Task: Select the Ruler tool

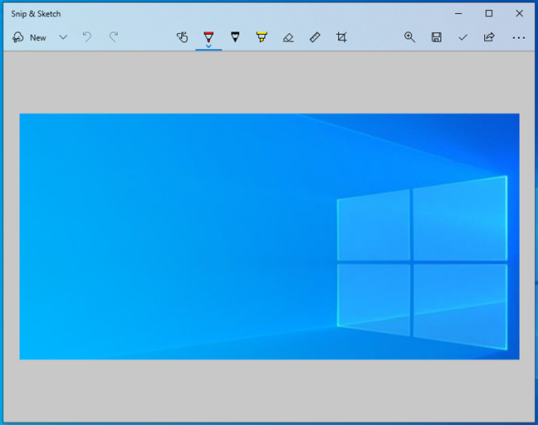Action: pos(315,37)
